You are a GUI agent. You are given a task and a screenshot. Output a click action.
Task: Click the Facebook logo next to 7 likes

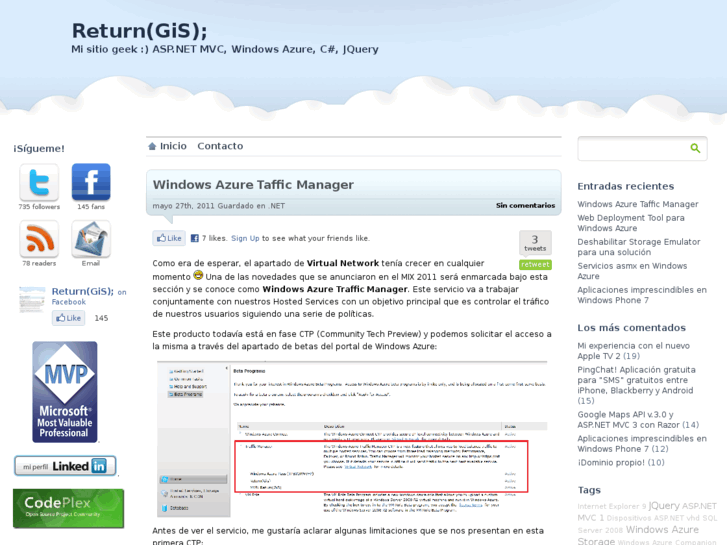[195, 238]
